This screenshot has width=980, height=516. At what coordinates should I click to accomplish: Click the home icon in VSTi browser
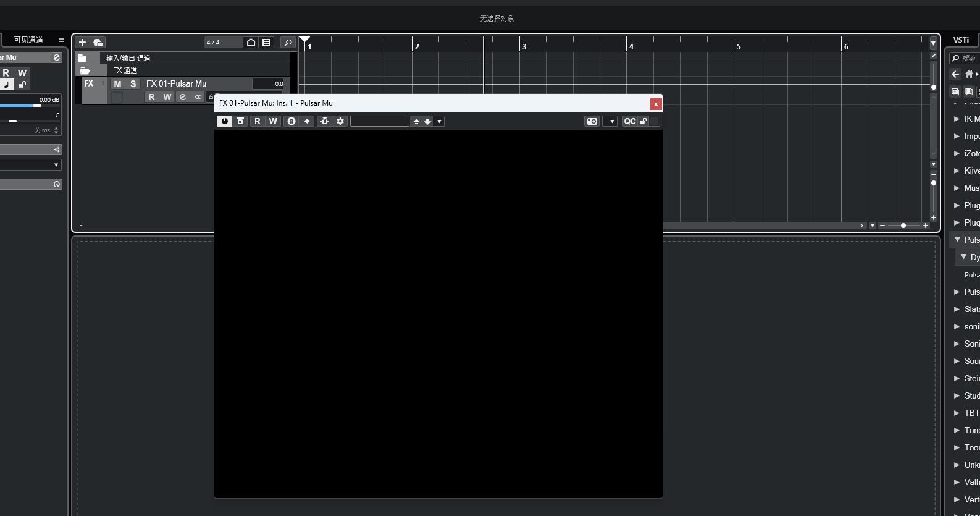[969, 74]
